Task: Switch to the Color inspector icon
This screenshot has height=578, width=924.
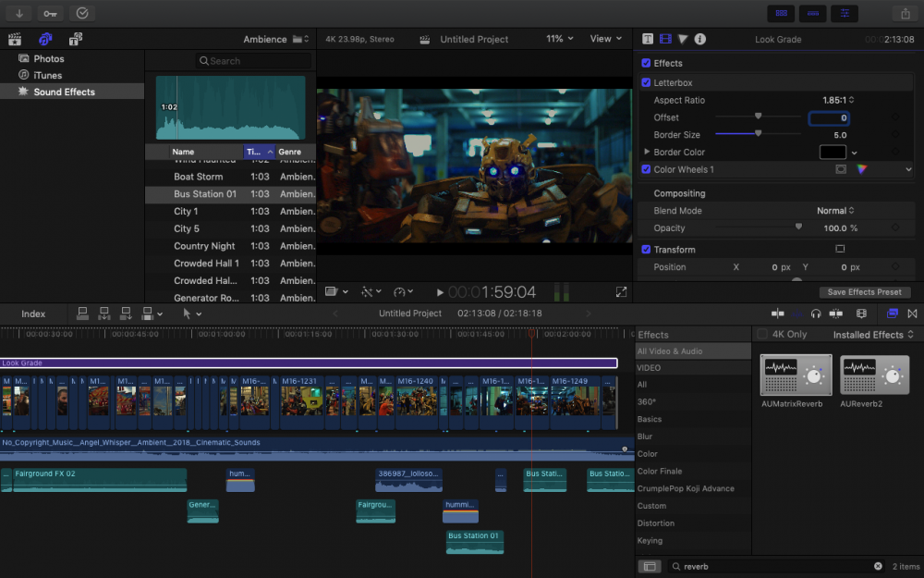Action: (683, 39)
